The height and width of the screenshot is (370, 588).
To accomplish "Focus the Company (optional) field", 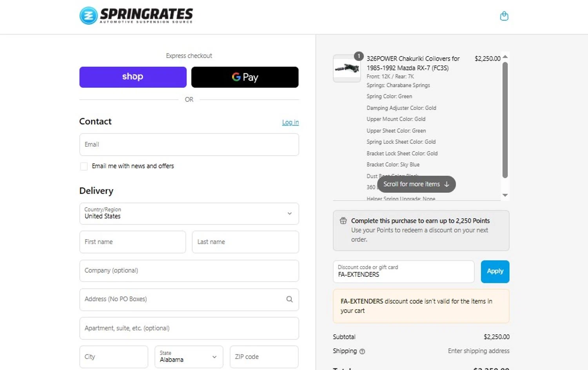I will [x=189, y=271].
